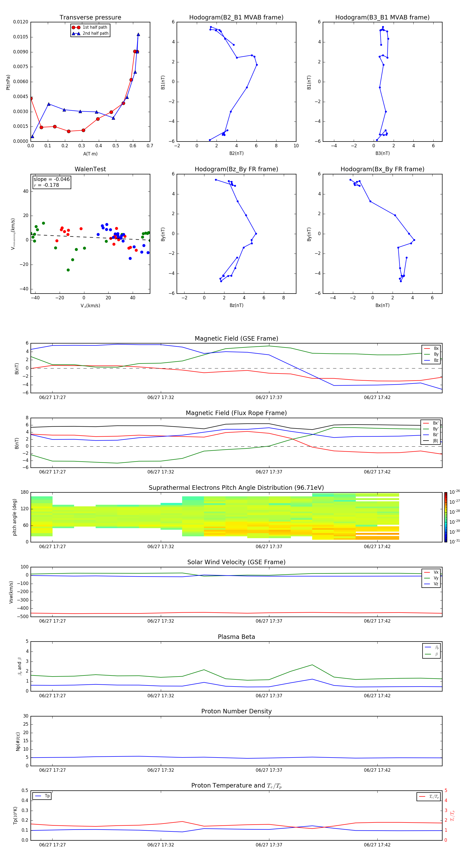Click the 'Hodogram(B3_B1 MVAB frame)' title

point(382,18)
